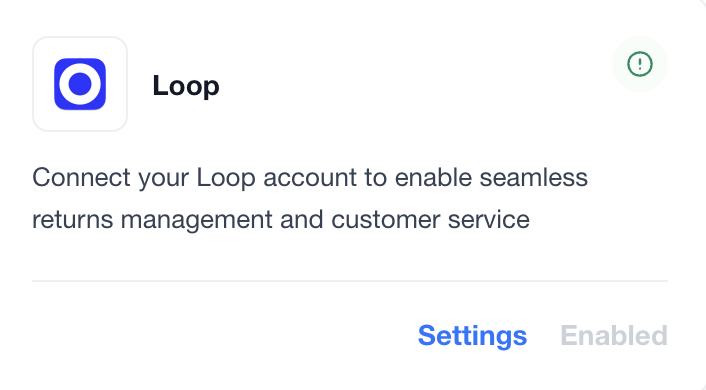Click the green circled warning indicator
The height and width of the screenshot is (390, 706).
point(640,64)
